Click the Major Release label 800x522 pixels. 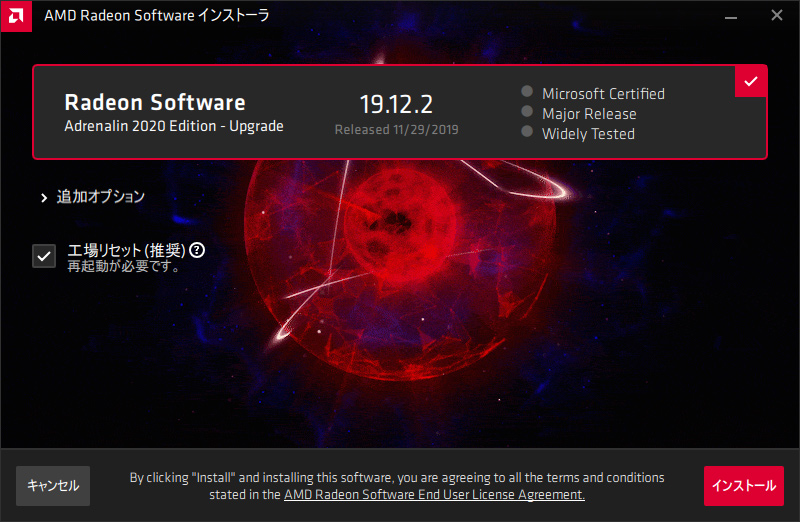point(589,114)
